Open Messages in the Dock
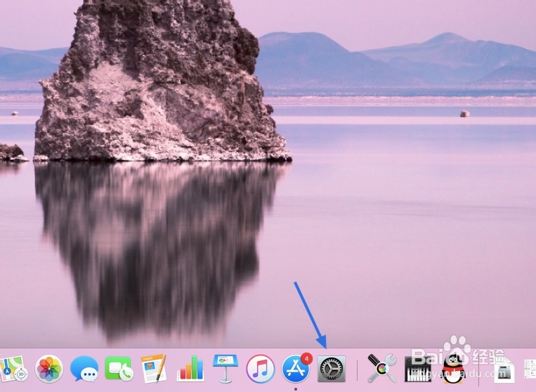The height and width of the screenshot is (392, 536). pos(84,369)
